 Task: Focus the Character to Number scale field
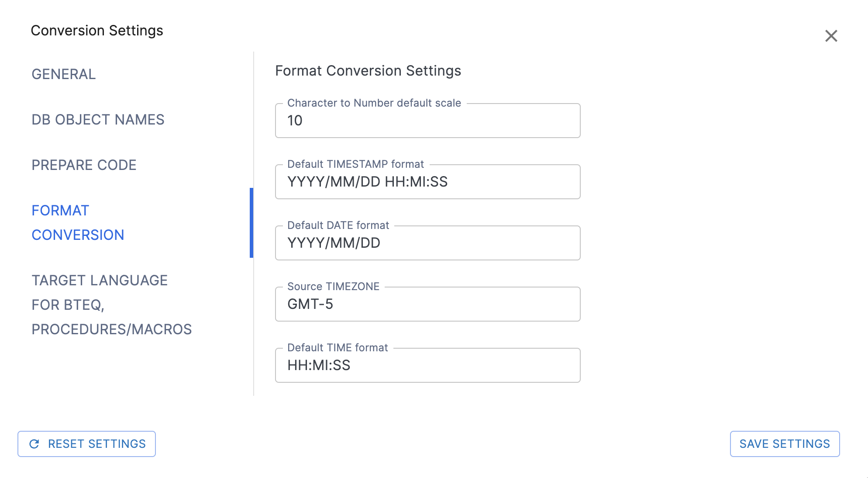point(428,121)
